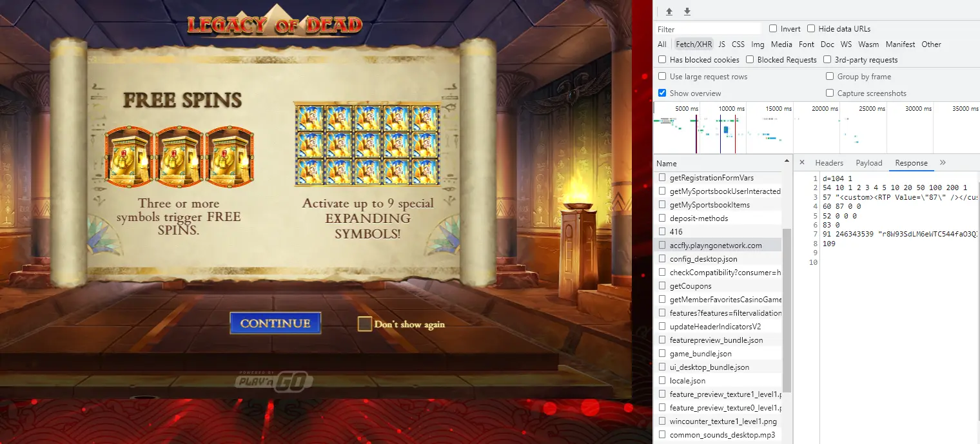The height and width of the screenshot is (444, 980).
Task: Open the Headers tab
Action: [829, 163]
